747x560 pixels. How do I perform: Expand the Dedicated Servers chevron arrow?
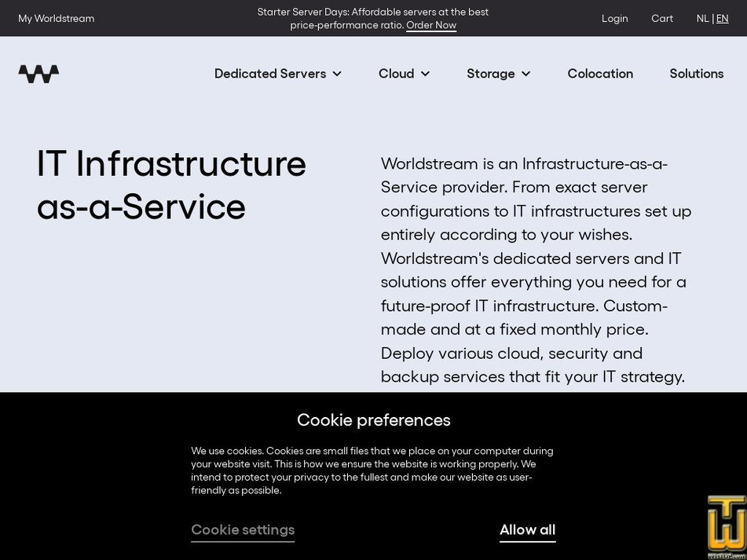pos(337,74)
